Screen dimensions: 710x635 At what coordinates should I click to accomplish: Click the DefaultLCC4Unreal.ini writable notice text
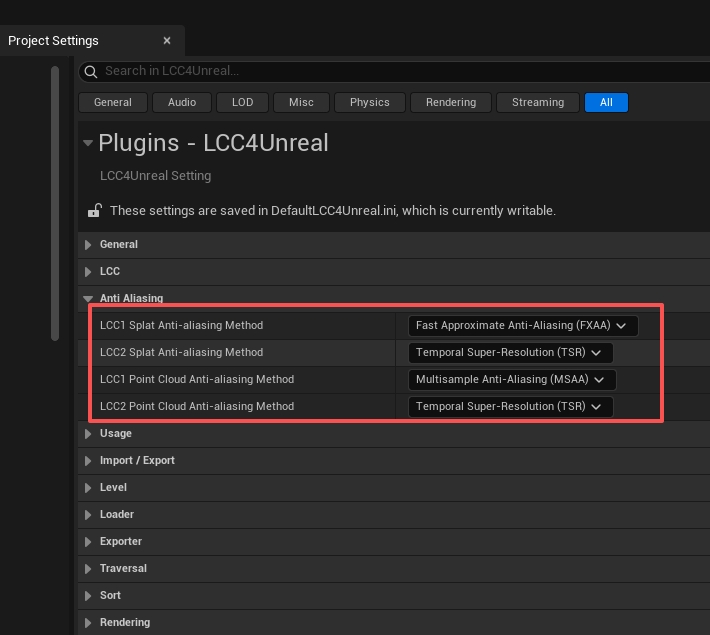coord(333,211)
